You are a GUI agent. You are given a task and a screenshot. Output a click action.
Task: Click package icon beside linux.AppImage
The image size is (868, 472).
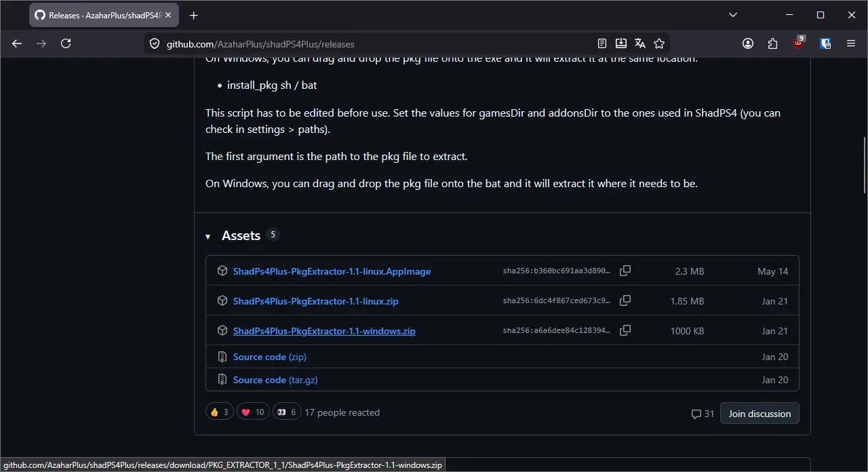[222, 271]
